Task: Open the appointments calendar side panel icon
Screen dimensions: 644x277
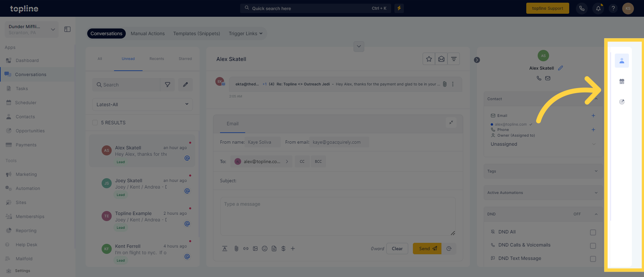Action: (x=622, y=81)
